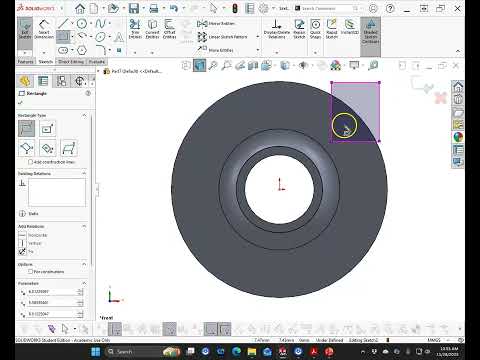
Task: Collapse the Parameters section
Action: tap(84, 283)
